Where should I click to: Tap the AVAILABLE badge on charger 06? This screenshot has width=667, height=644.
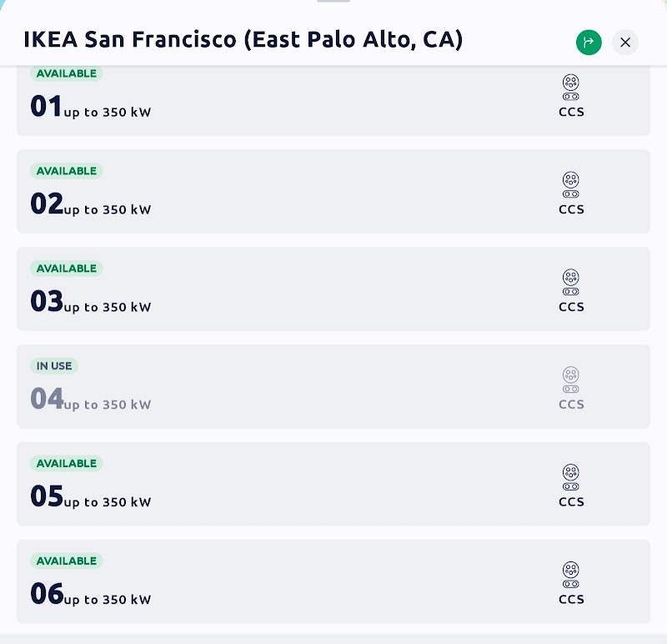pos(67,561)
